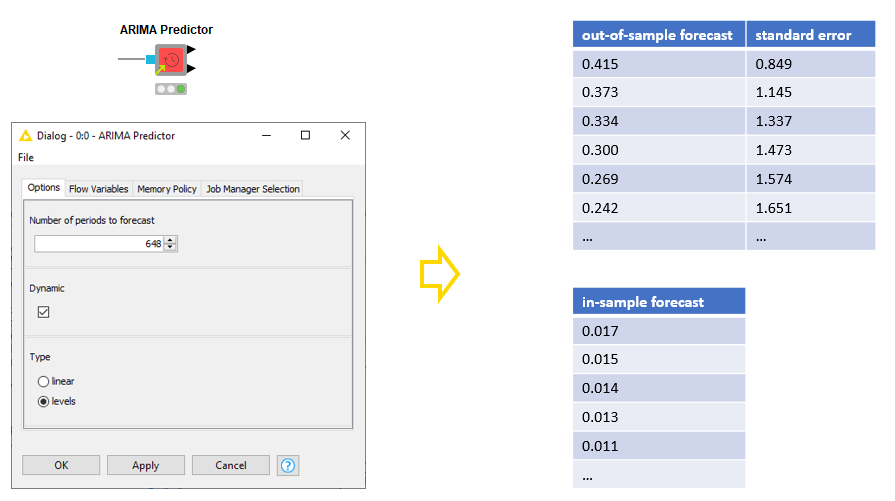
Task: Select the 0.014 in-sample cell
Action: [659, 388]
